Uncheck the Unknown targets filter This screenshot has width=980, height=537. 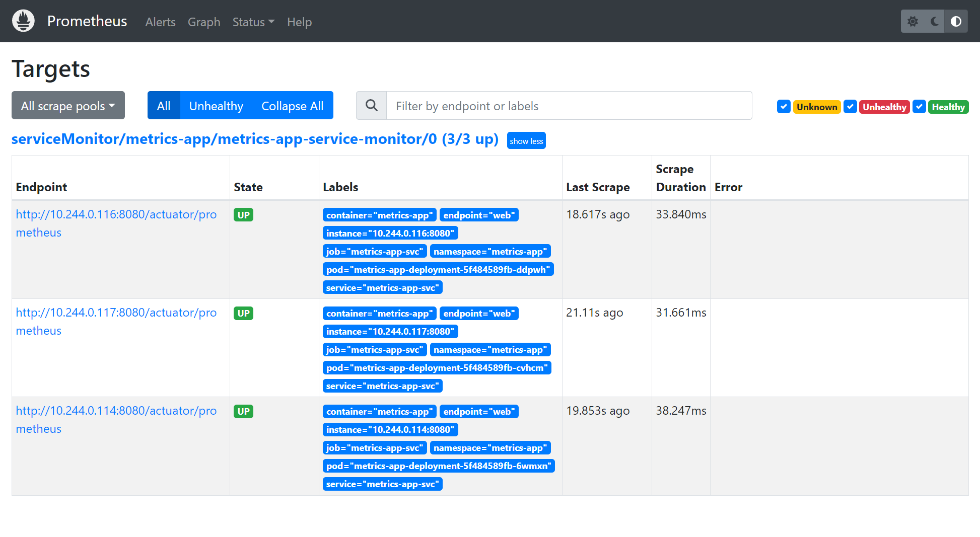[784, 107]
